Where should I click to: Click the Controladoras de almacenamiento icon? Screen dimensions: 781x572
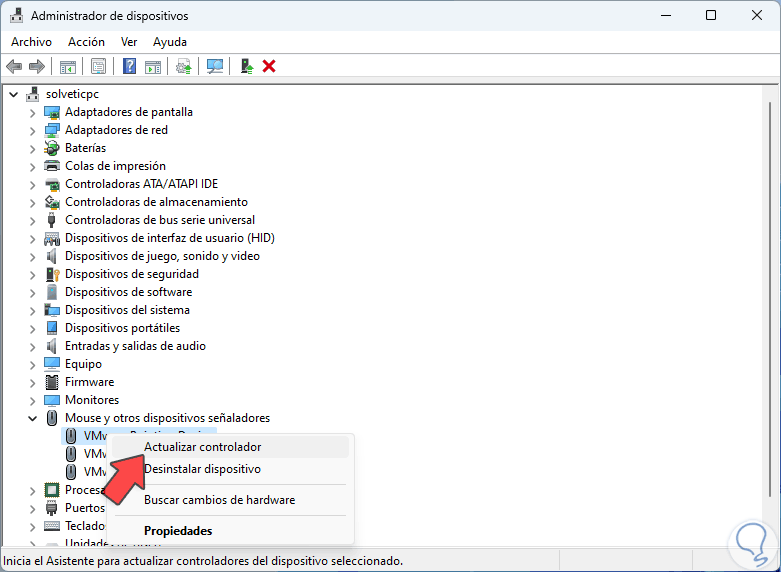coord(52,202)
